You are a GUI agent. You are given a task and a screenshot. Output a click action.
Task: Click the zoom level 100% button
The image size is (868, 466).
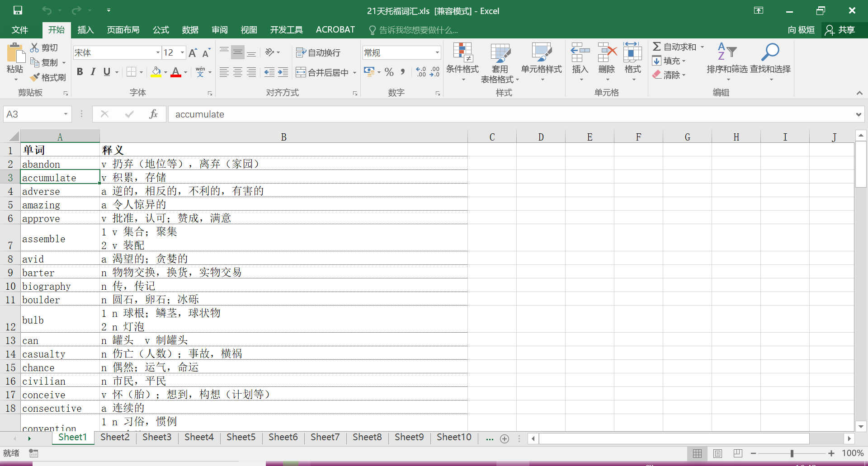pyautogui.click(x=853, y=453)
